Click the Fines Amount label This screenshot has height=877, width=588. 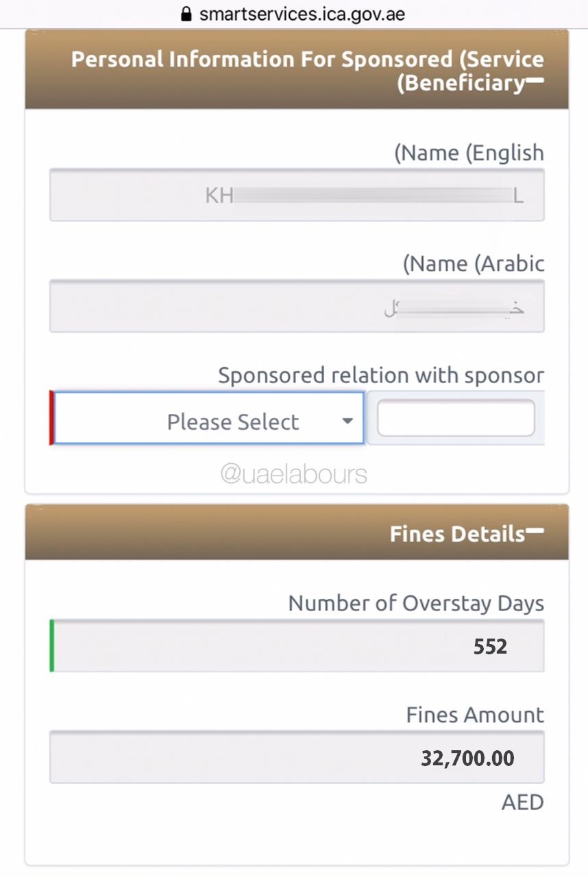pyautogui.click(x=475, y=715)
